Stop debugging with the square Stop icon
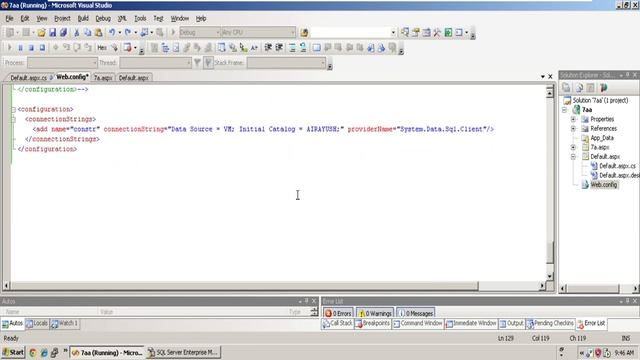 (31, 48)
